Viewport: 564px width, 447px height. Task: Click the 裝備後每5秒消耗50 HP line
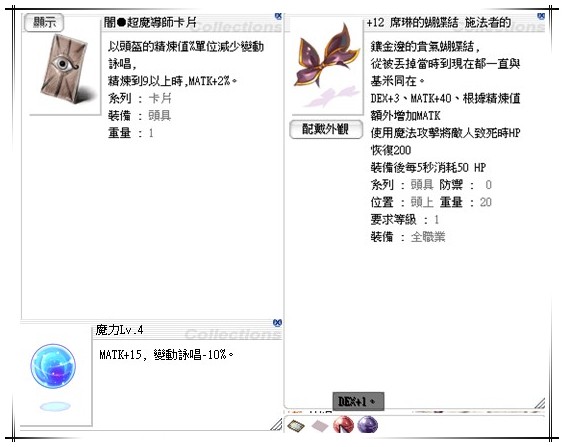click(x=428, y=167)
